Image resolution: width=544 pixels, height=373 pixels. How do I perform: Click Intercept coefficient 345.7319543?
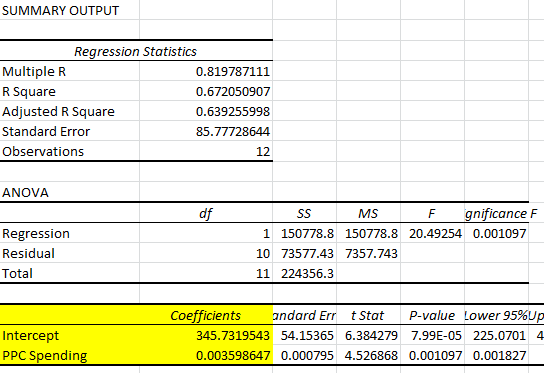coord(206,336)
